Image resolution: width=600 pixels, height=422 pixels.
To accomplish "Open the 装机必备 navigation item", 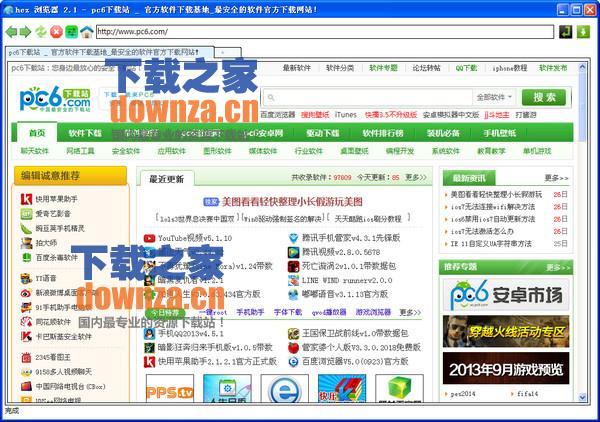I will click(443, 133).
